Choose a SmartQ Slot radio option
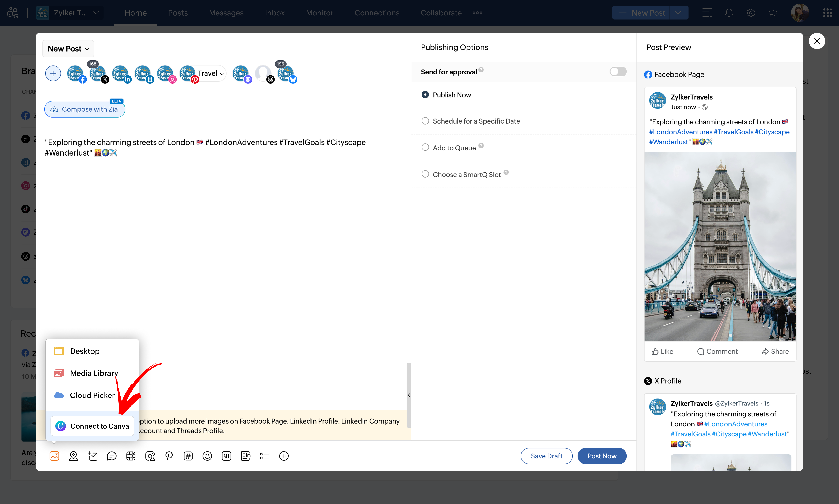This screenshot has width=839, height=504. 425,174
